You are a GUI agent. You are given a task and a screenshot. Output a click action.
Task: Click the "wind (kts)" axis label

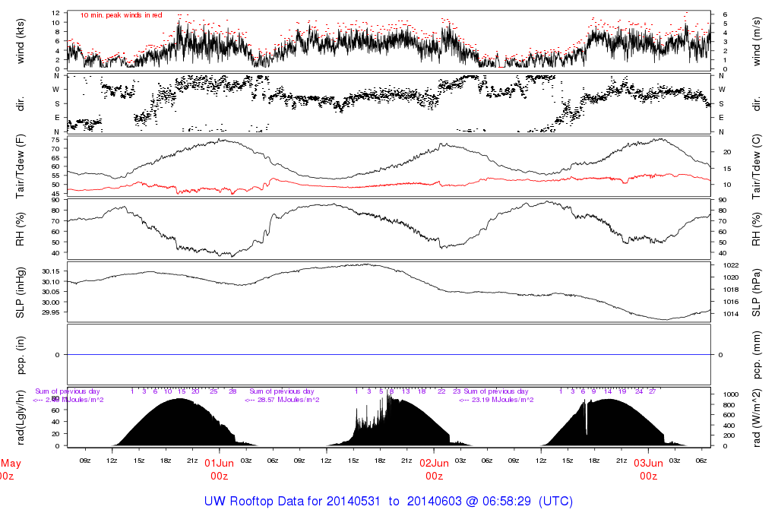tap(21, 41)
